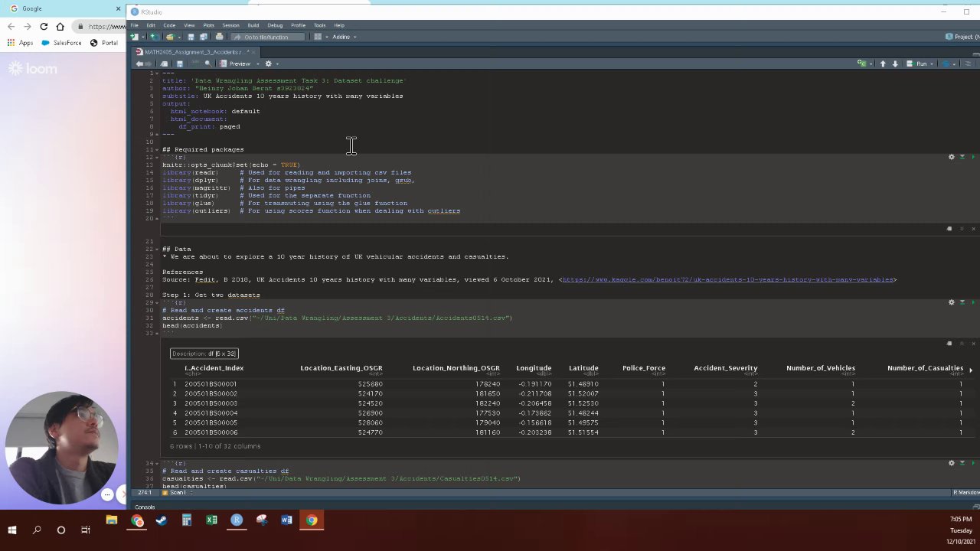Open Word from the taskbar
The width and height of the screenshot is (980, 551).
(x=286, y=520)
